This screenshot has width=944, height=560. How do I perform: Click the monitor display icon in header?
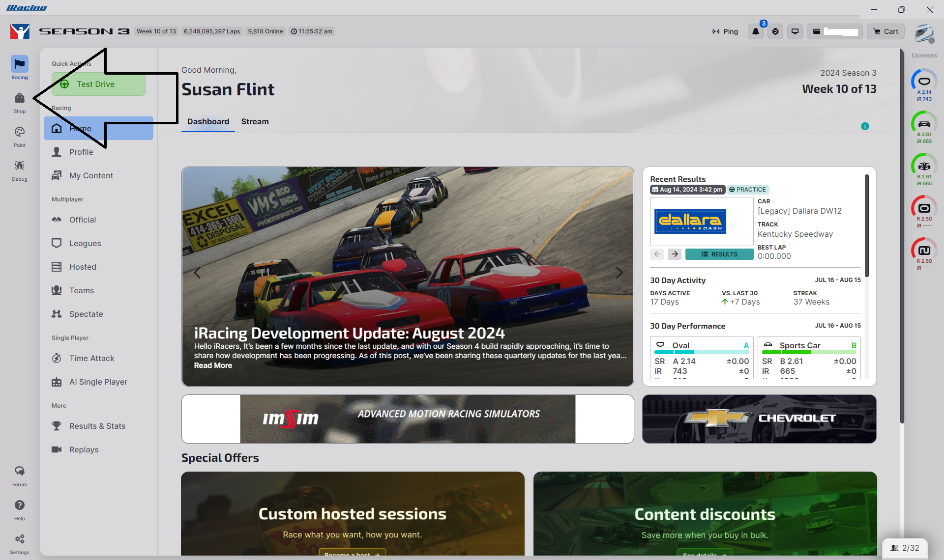click(795, 31)
